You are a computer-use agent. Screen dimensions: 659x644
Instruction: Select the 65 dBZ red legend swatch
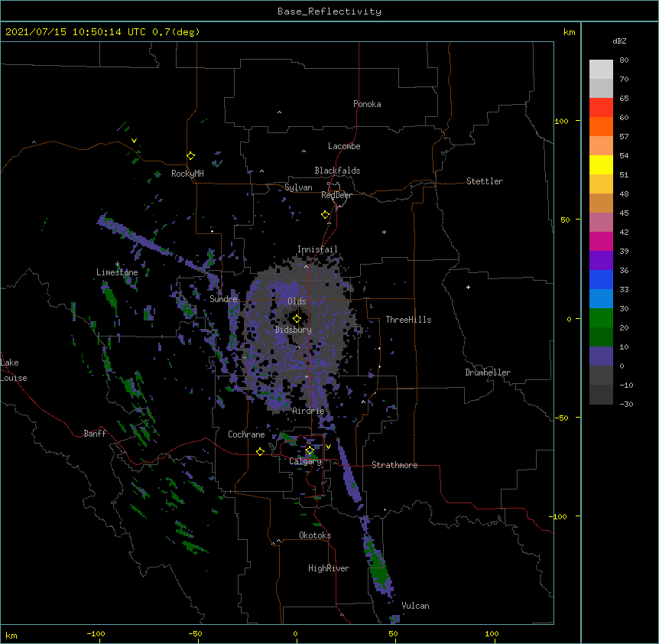(601, 107)
